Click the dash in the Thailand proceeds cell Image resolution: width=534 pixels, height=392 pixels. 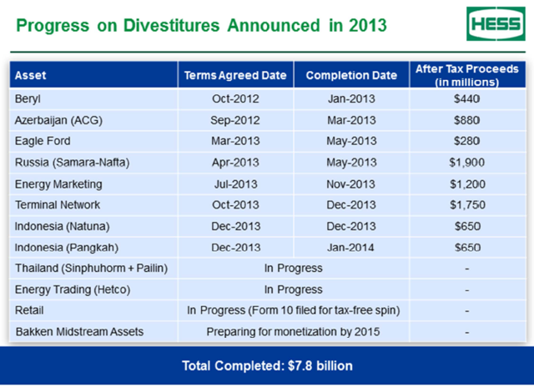click(467, 269)
